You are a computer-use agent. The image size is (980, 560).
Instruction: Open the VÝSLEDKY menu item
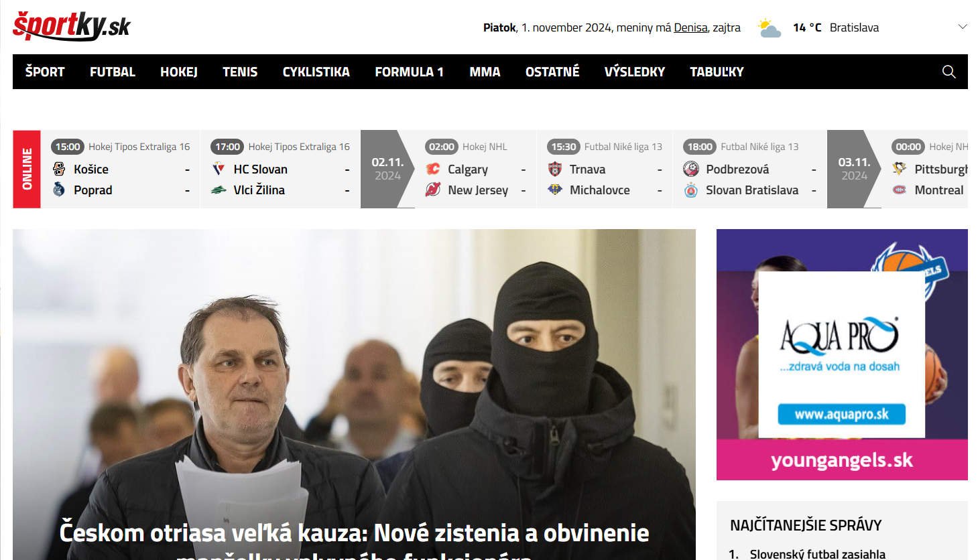(634, 72)
